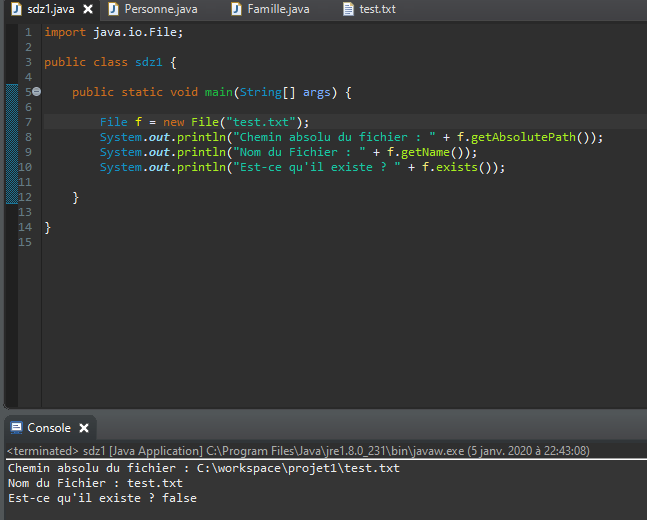Image resolution: width=647 pixels, height=520 pixels.
Task: Click line number 15 in the gutter
Action: pyautogui.click(x=25, y=242)
